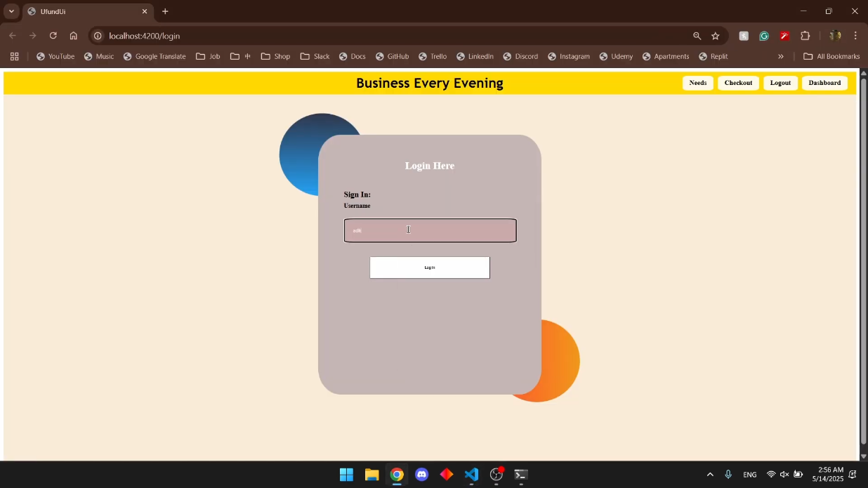The width and height of the screenshot is (868, 488).
Task: Open the Music bookmark
Action: pos(99,56)
